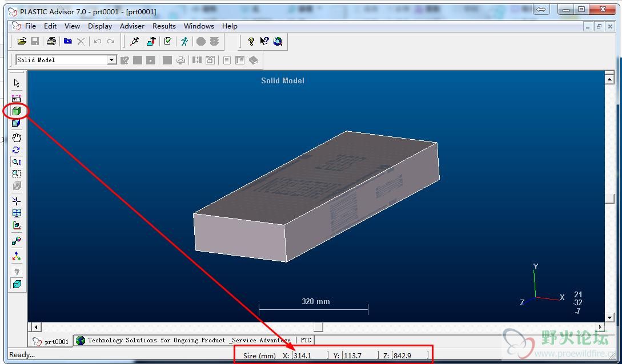Open a file with the folder icon

pos(22,41)
